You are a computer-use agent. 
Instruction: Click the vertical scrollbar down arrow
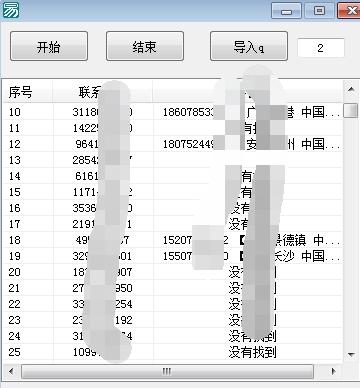[x=351, y=354]
